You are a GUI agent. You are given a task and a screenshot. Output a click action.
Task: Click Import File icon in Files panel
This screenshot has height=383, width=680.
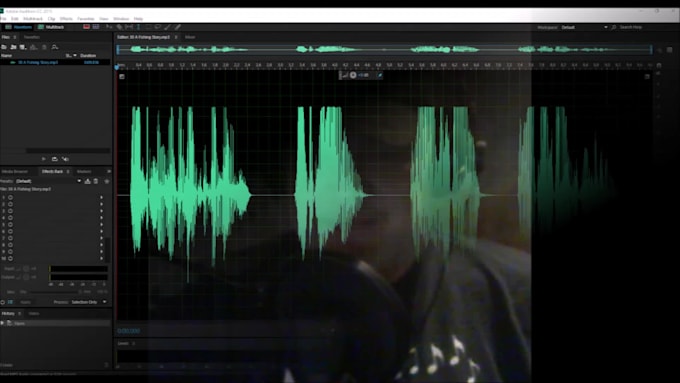[x=13, y=47]
